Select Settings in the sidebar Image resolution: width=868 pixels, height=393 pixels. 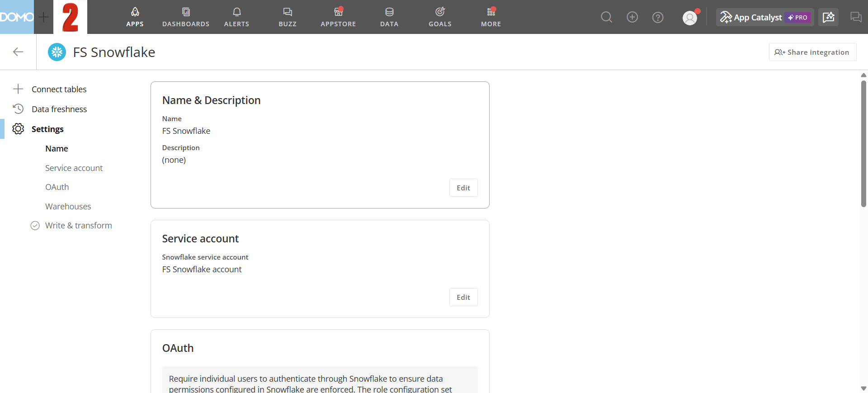point(47,129)
